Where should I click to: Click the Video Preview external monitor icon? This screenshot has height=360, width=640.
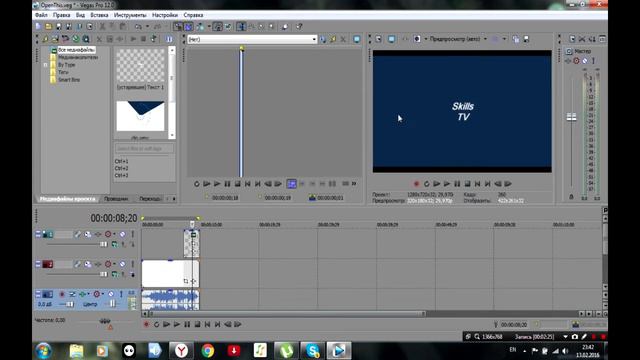point(391,39)
